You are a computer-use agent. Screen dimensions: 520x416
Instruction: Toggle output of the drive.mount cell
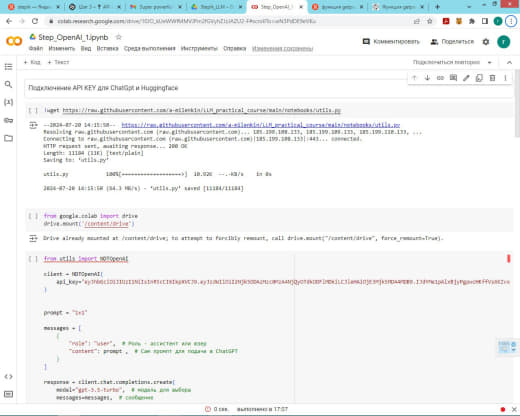(x=33, y=238)
